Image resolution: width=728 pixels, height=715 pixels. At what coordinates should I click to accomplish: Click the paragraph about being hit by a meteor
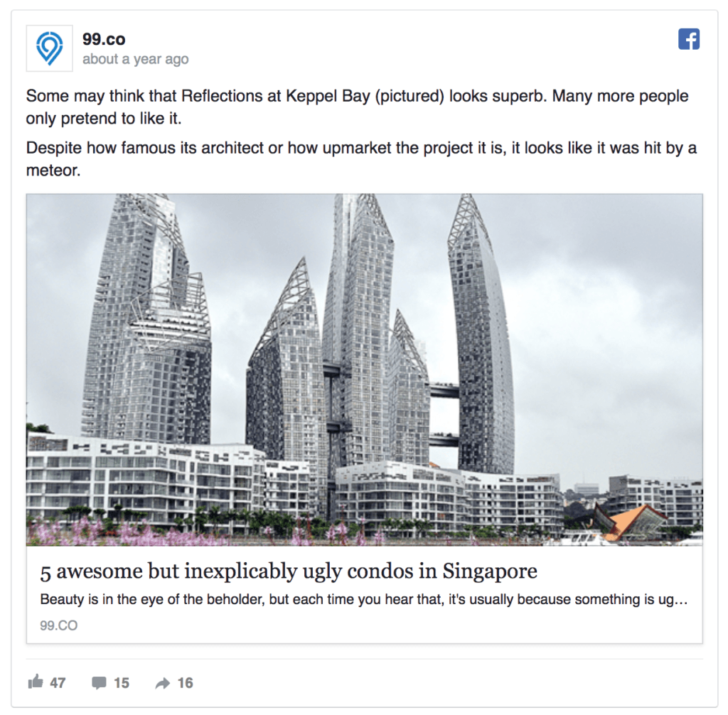coord(361,159)
